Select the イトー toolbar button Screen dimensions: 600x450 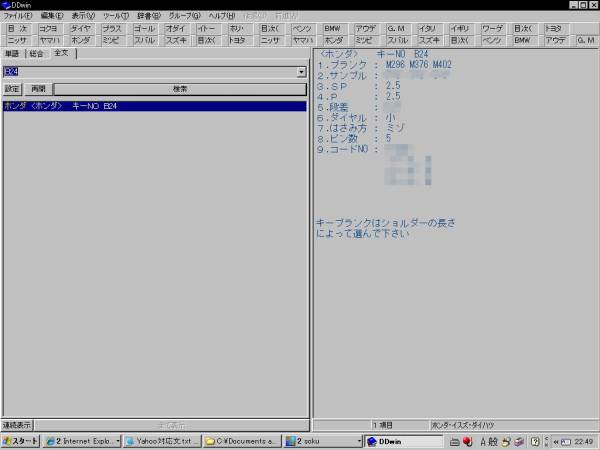(207, 29)
